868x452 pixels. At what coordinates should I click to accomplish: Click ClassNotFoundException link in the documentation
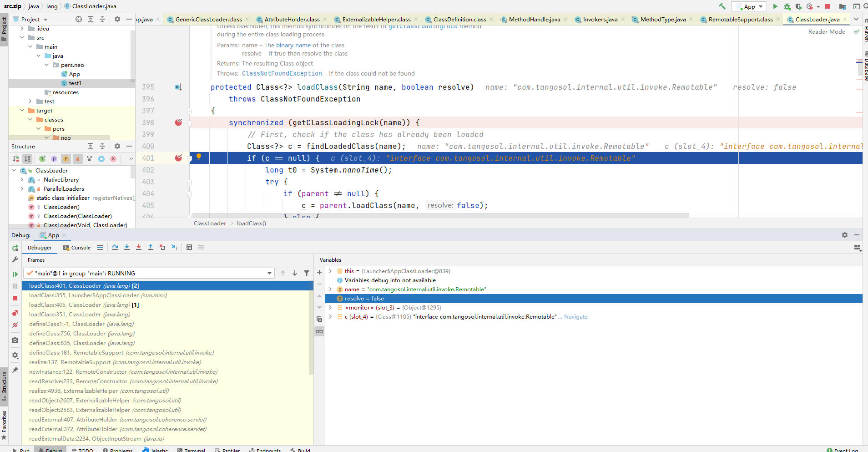[282, 73]
